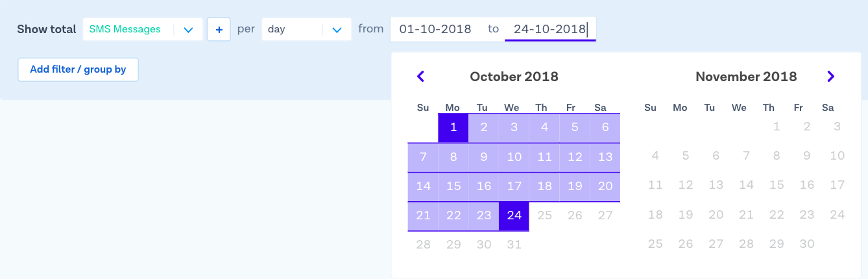Screen dimensions: 868x279
Task: Select October 1 in the calendar
Action: (453, 127)
